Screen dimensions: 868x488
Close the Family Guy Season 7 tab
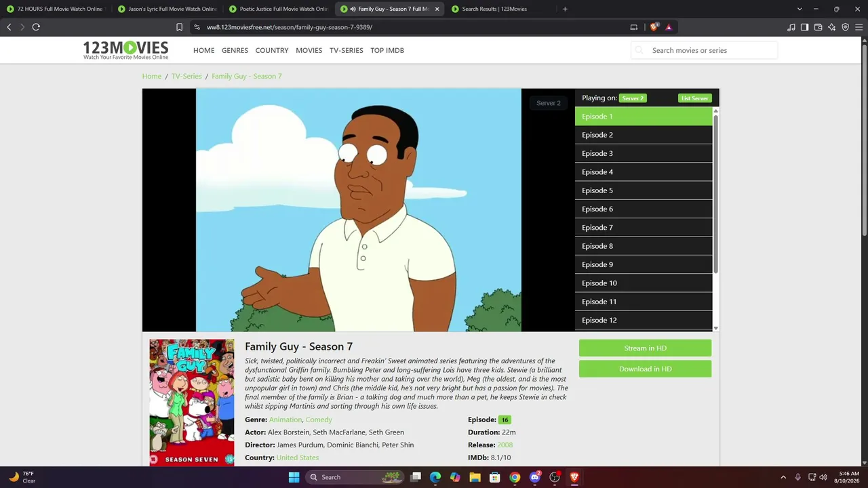437,9
